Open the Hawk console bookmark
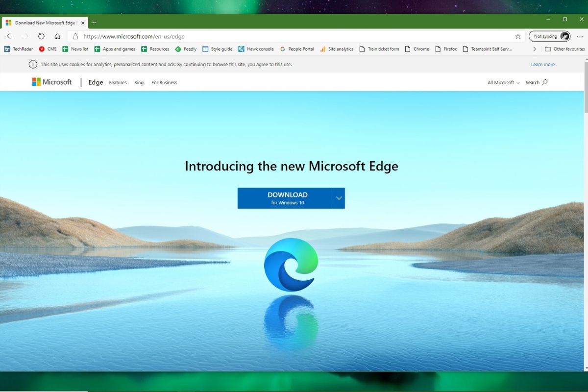This screenshot has width=588, height=392. 256,49
